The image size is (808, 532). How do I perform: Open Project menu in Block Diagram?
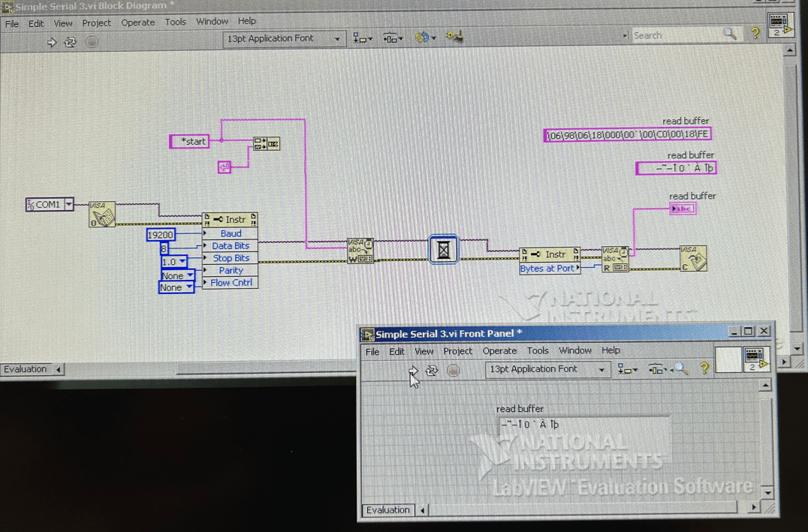point(96,23)
